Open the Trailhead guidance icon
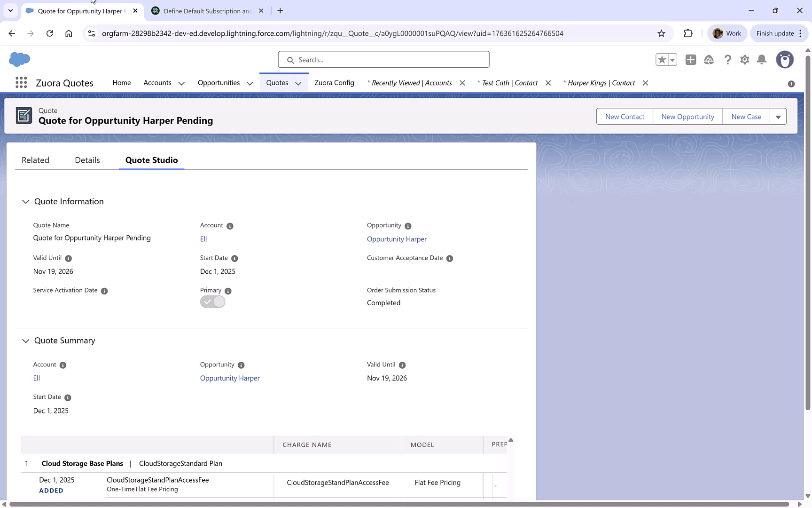This screenshot has width=812, height=508. pos(709,60)
